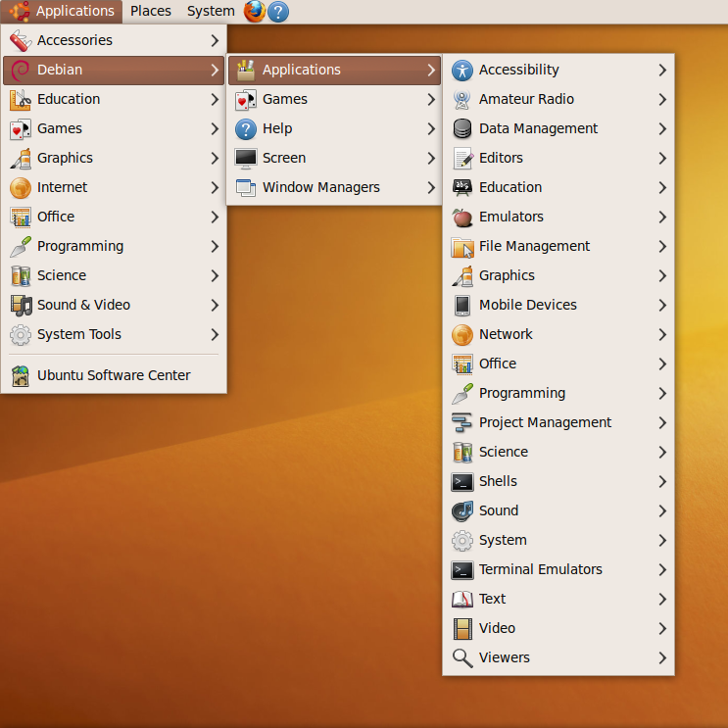Open Education in the Debian Applications list
The width and height of the screenshot is (728, 728).
point(558,187)
